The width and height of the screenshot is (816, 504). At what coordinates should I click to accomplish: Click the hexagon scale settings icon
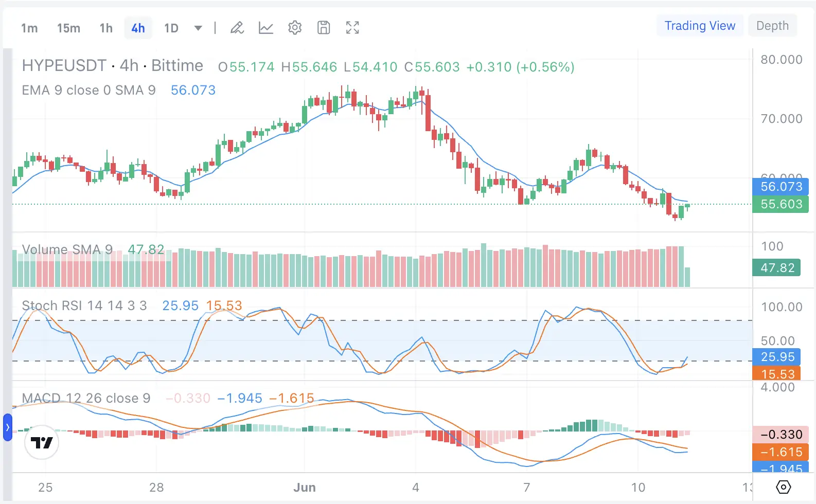click(783, 487)
